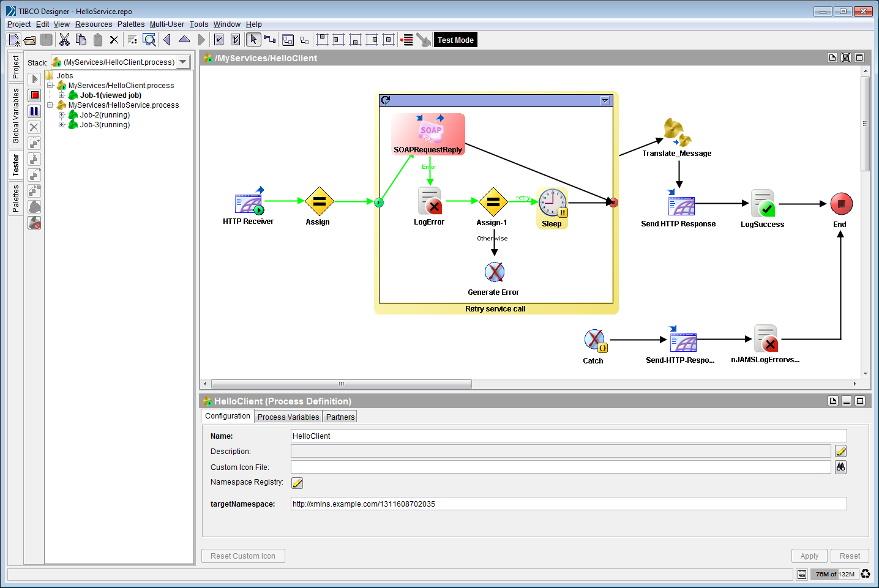The width and height of the screenshot is (879, 588).
Task: Select the Sleep clock activity
Action: (552, 208)
